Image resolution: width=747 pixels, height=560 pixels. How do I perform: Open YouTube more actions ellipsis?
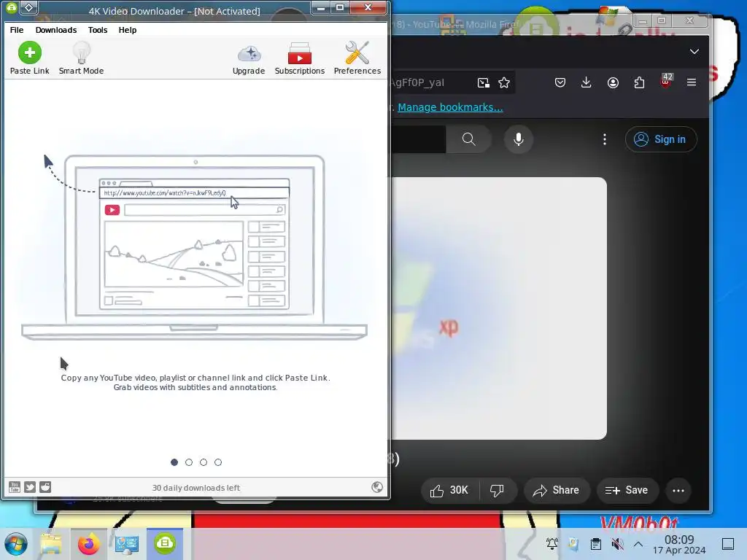(x=678, y=491)
